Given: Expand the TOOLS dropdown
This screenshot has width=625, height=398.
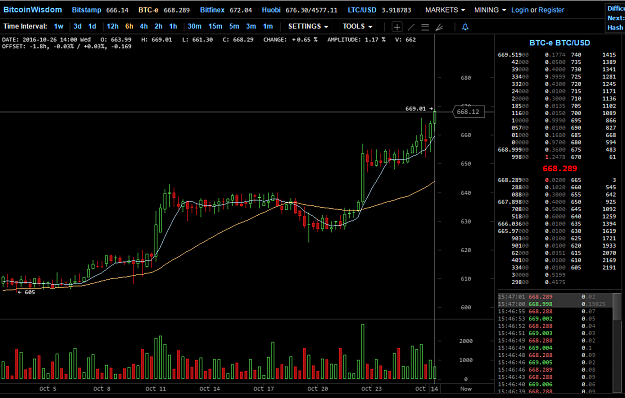Looking at the screenshot, I should tap(357, 27).
